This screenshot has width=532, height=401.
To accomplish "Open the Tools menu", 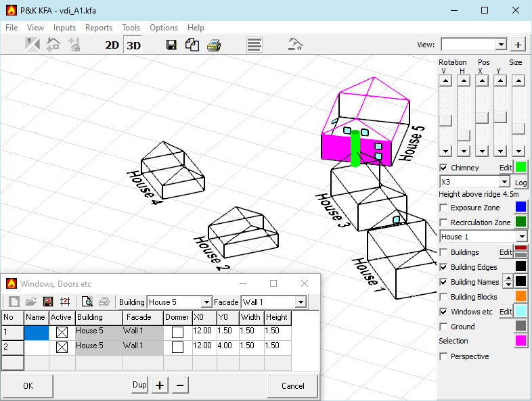I will click(x=131, y=28).
